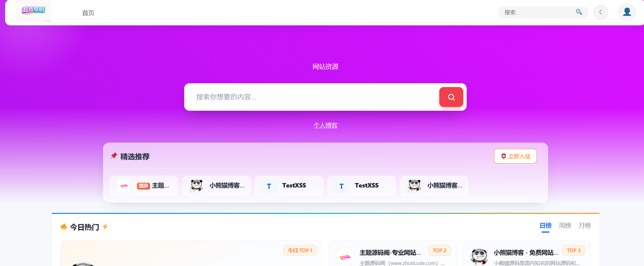Open the 主题源码阁-专业网站 title link

(x=390, y=253)
